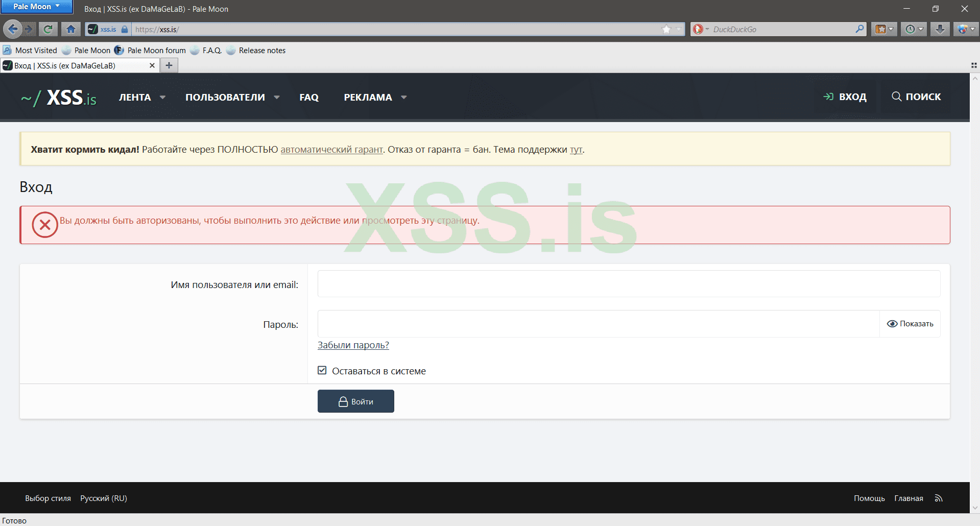
Task: Open the Release notes bookmark
Action: pos(256,50)
